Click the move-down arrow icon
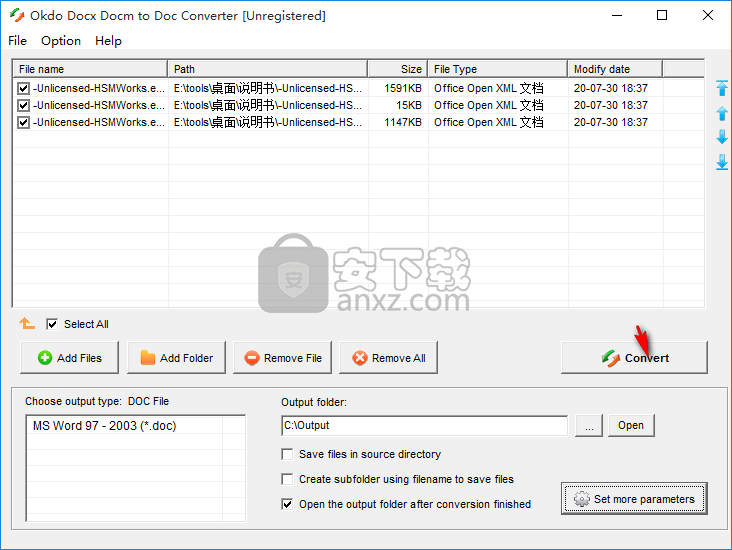732x550 pixels. tap(722, 137)
